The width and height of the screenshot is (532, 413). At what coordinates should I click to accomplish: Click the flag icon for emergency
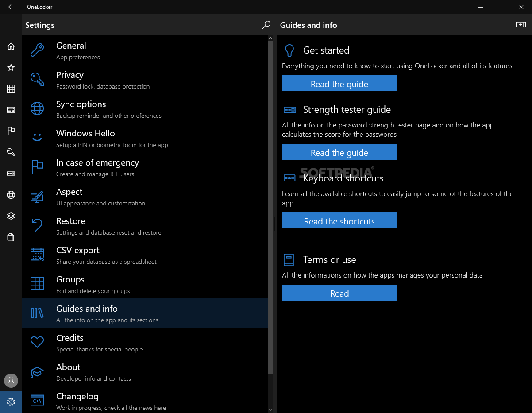click(x=37, y=167)
